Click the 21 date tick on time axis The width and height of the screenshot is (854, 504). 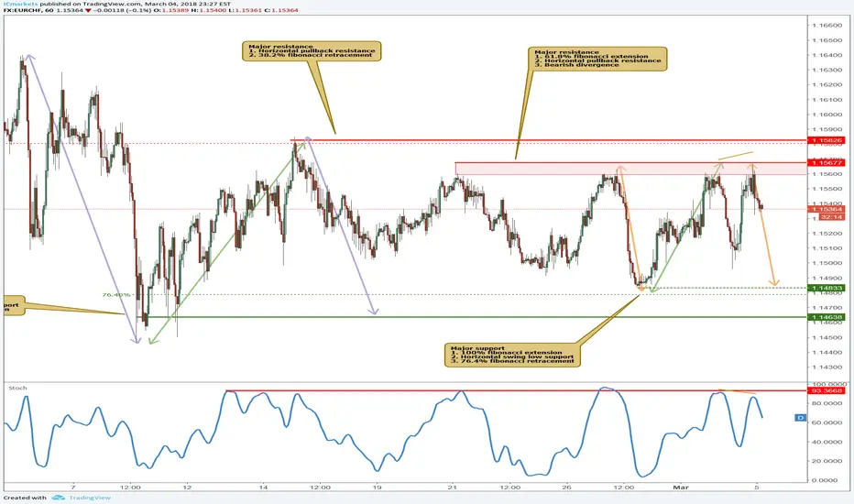[x=454, y=488]
